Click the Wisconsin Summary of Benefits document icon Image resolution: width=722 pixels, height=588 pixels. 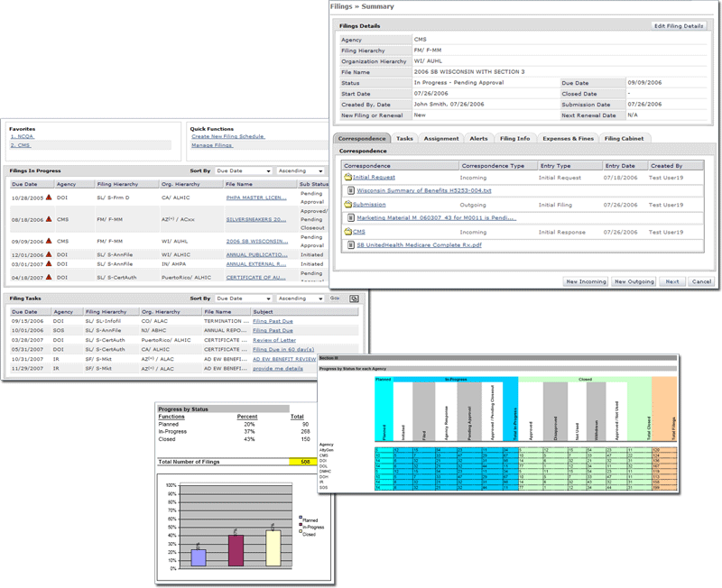(x=351, y=191)
